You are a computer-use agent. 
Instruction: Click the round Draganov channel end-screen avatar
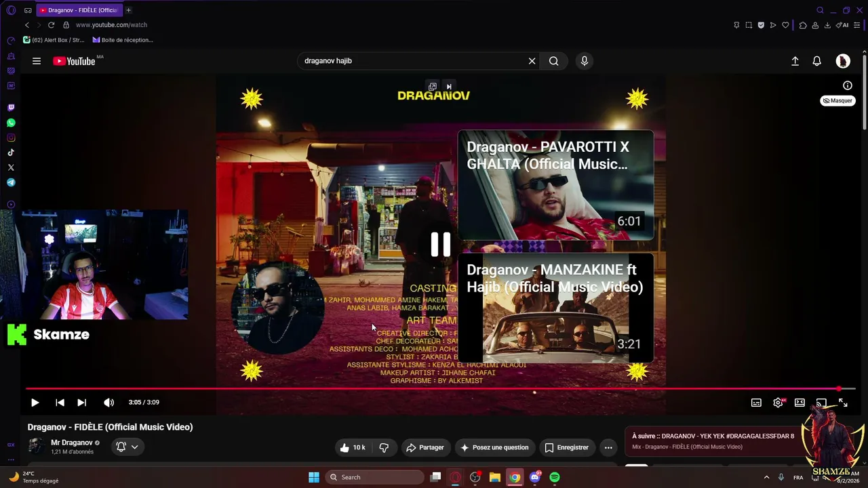[277, 308]
